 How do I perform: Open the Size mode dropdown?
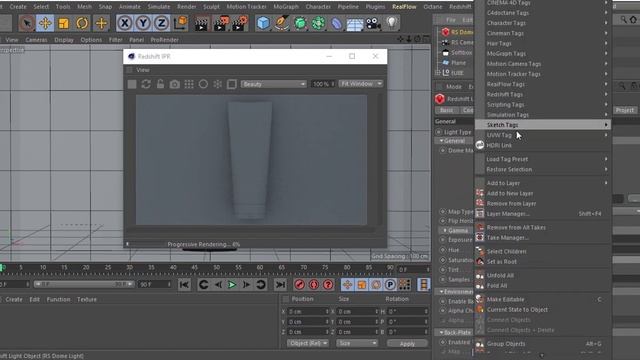coord(357,343)
